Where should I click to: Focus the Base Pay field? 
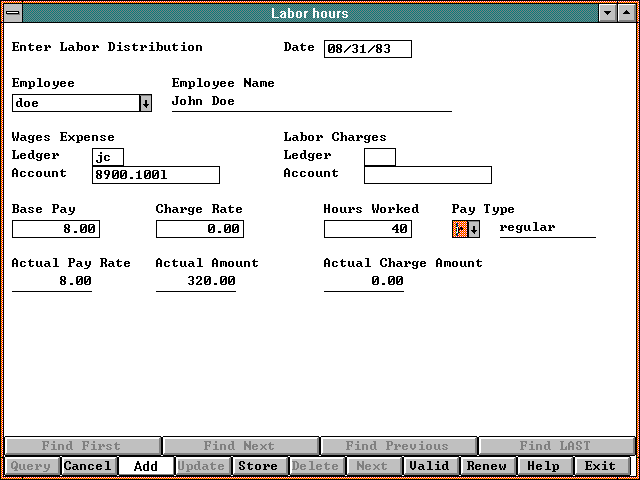(56, 229)
